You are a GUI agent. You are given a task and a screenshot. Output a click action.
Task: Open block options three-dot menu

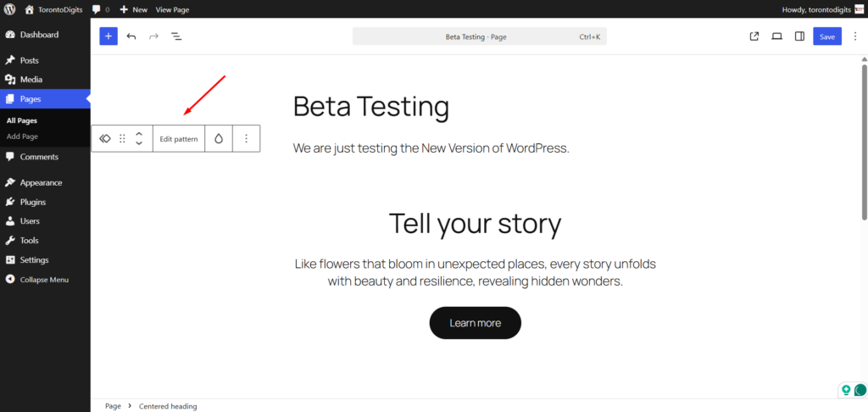coord(246,138)
